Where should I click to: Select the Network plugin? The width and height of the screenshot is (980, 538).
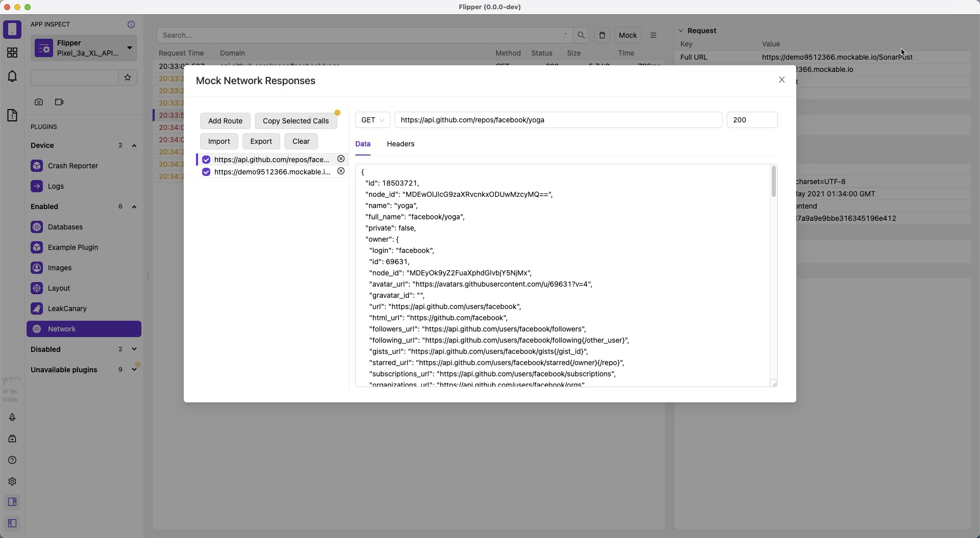coord(84,329)
